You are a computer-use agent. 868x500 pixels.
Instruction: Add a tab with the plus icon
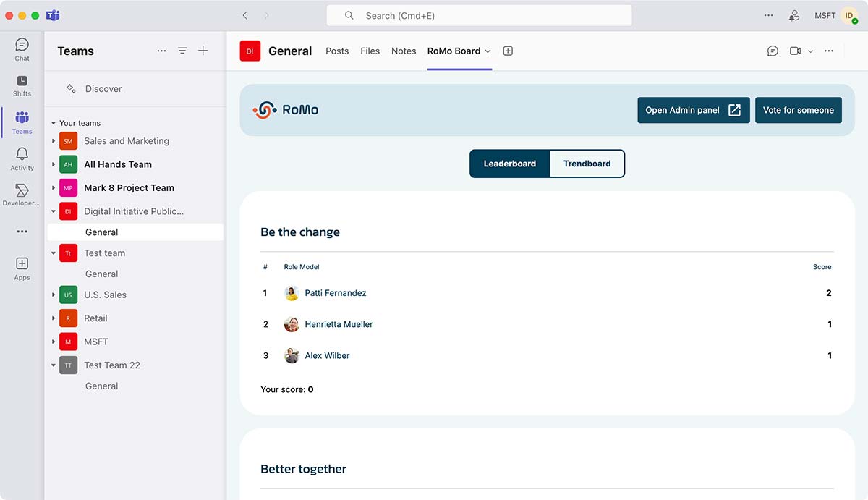508,51
